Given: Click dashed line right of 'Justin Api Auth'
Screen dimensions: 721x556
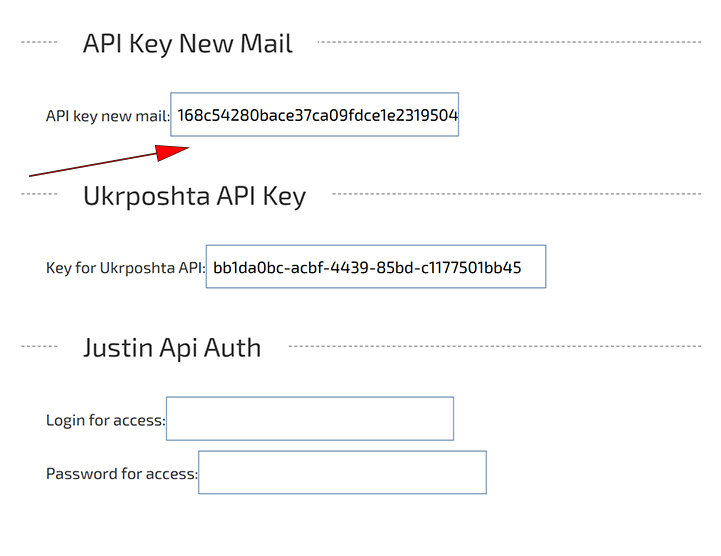Looking at the screenshot, I should click(x=494, y=346).
